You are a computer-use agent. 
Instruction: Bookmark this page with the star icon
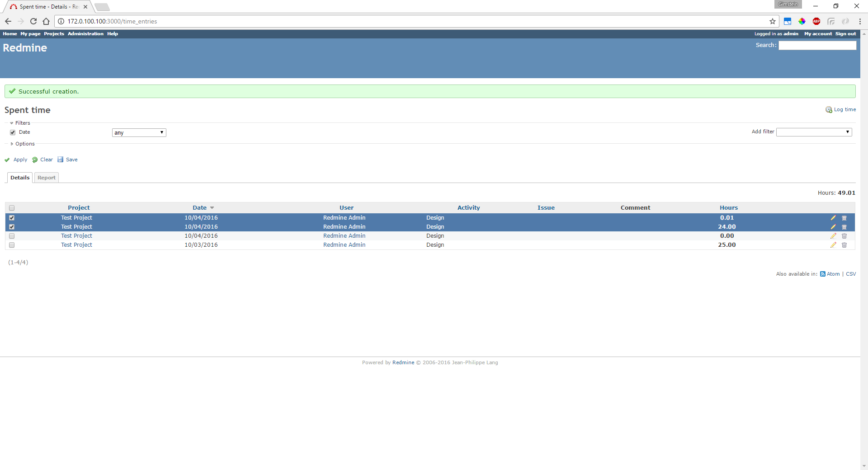point(773,21)
